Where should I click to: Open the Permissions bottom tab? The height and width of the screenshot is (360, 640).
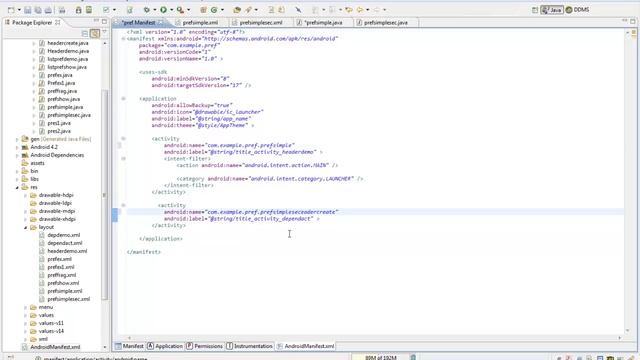[x=204, y=346]
